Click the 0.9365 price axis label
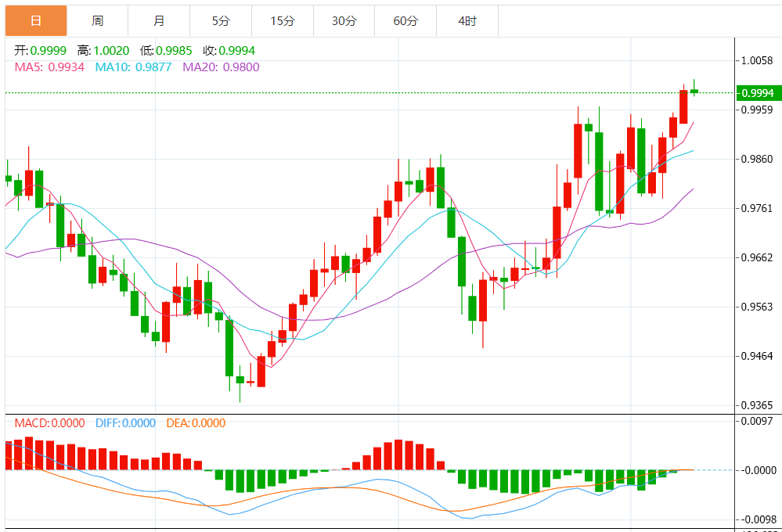The image size is (782, 532). pyautogui.click(x=757, y=405)
